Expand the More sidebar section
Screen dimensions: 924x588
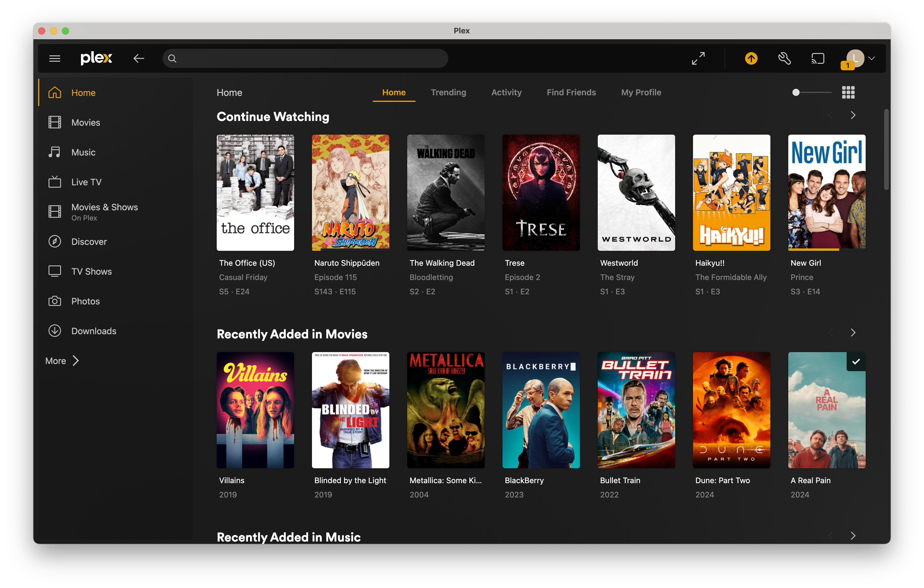tap(62, 361)
